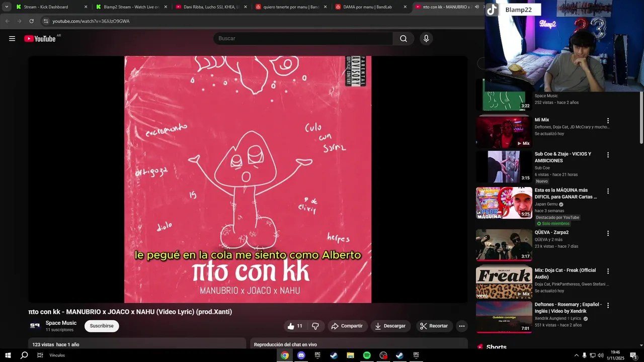This screenshot has height=362, width=644.
Task: Open Discord from the taskbar
Action: (301, 355)
